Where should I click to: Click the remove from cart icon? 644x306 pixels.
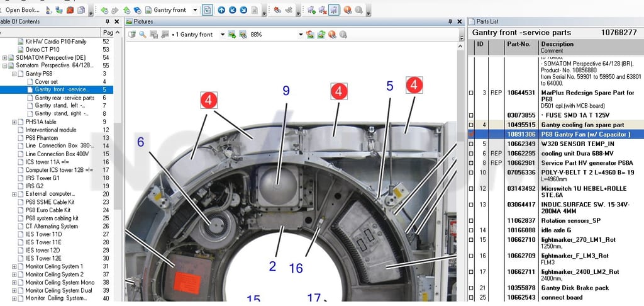click(323, 10)
